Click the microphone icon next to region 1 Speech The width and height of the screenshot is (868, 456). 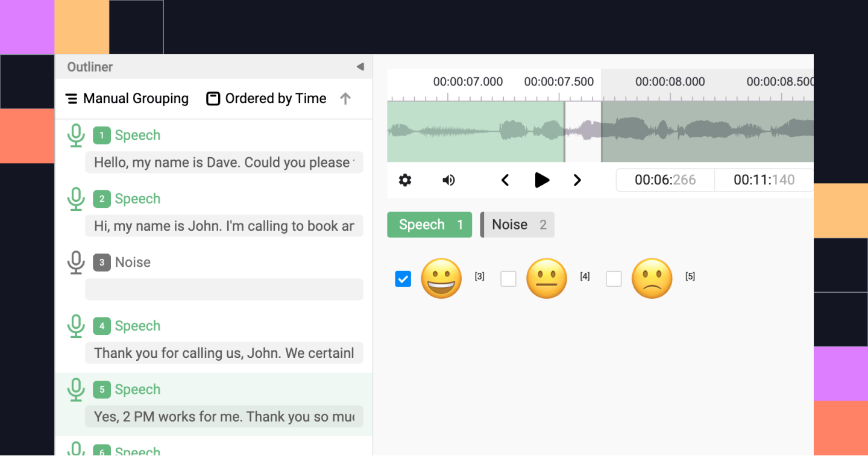pyautogui.click(x=76, y=135)
